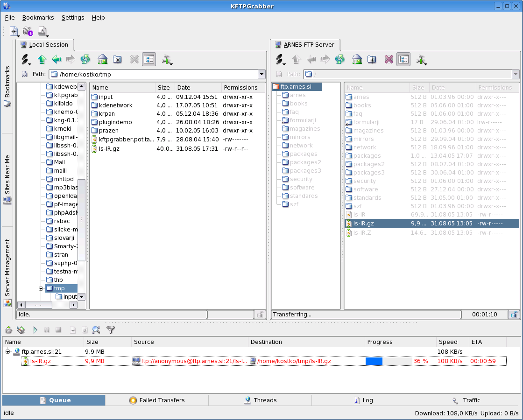Go up one directory in Local Session
The image size is (523, 420).
pos(42,59)
